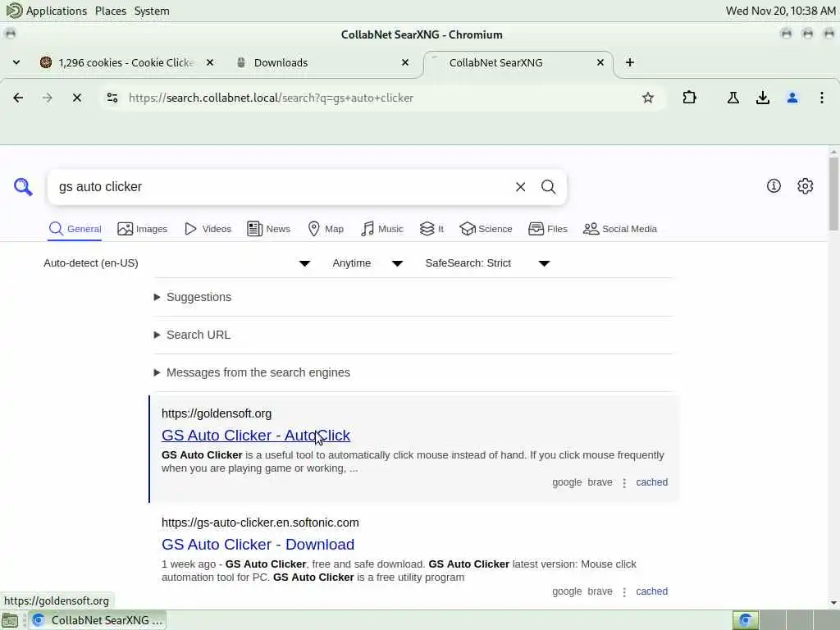Open the SearXNG about info icon
840x630 pixels.
point(773,186)
